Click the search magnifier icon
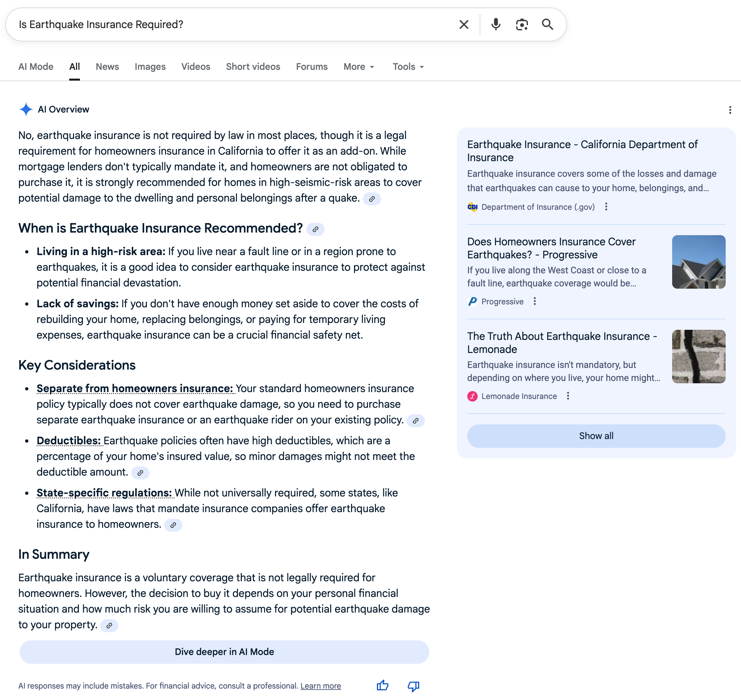 point(548,24)
